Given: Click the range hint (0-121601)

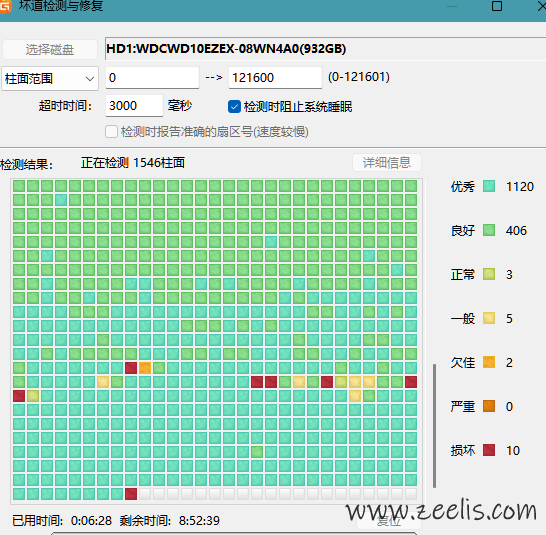Looking at the screenshot, I should [359, 77].
